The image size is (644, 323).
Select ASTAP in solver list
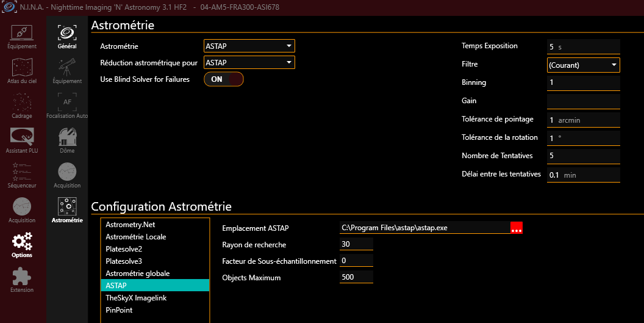coord(156,285)
